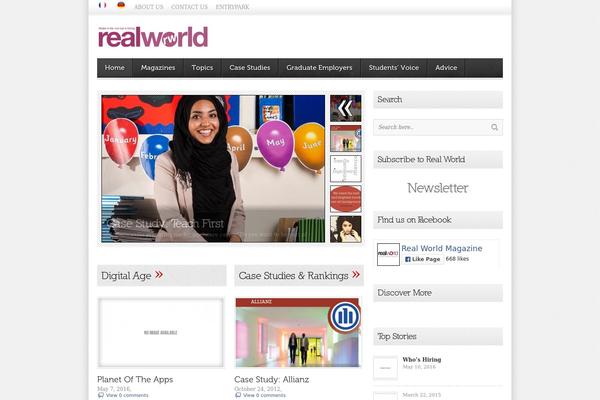Click the Newsletter subscribe link
The width and height of the screenshot is (600, 400).
click(438, 188)
